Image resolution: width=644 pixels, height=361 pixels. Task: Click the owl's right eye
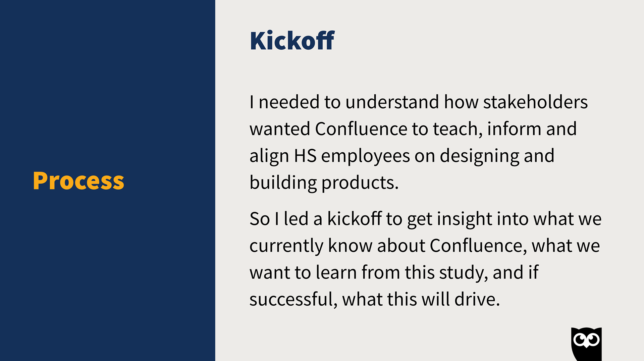tap(593, 340)
